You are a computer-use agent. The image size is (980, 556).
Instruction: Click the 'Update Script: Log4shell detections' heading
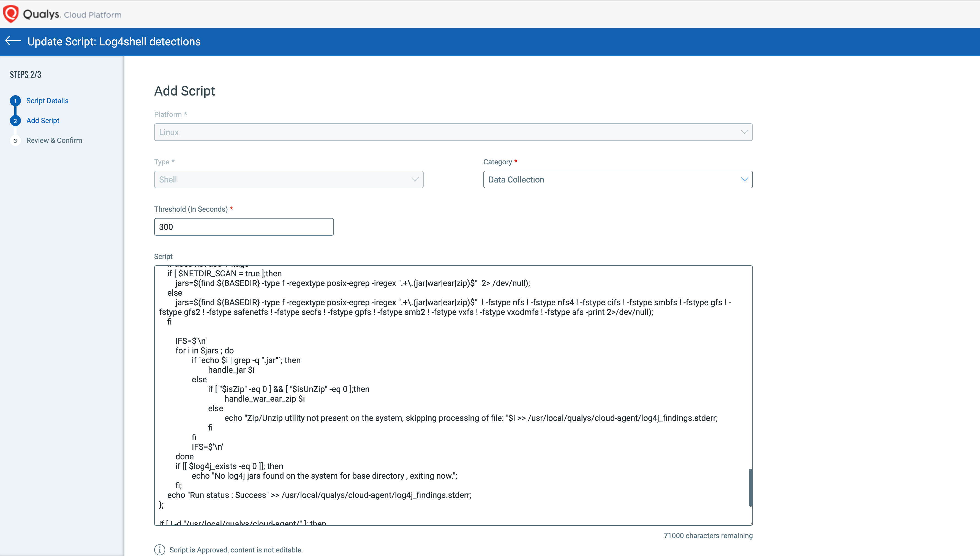(114, 41)
